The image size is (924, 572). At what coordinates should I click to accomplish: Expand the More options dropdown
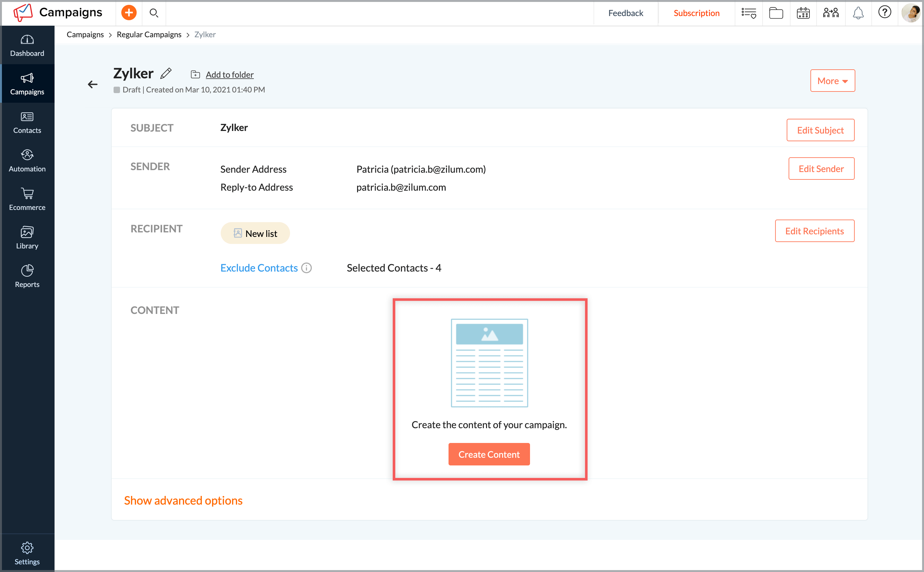832,81
